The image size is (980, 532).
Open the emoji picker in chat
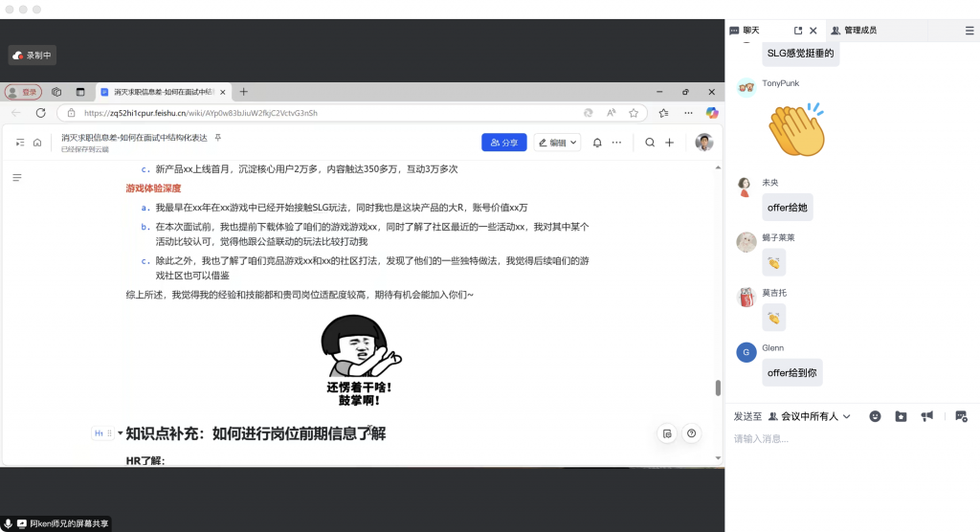[875, 416]
